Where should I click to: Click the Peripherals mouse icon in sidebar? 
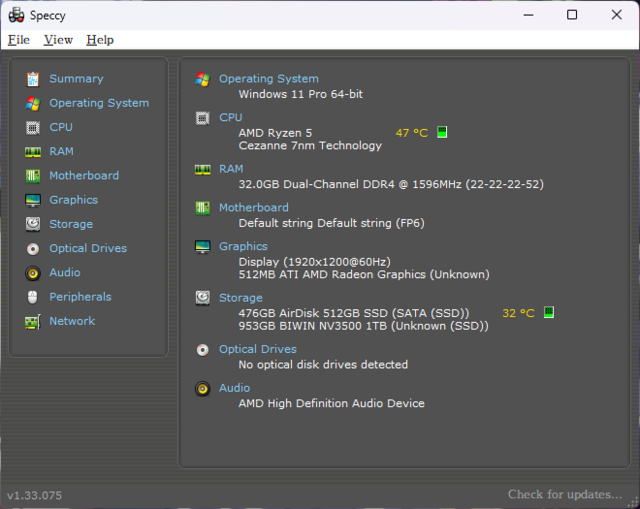pos(33,297)
